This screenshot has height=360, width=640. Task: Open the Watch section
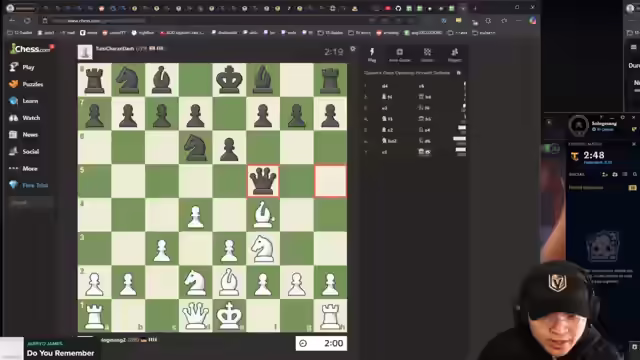[x=24, y=118]
